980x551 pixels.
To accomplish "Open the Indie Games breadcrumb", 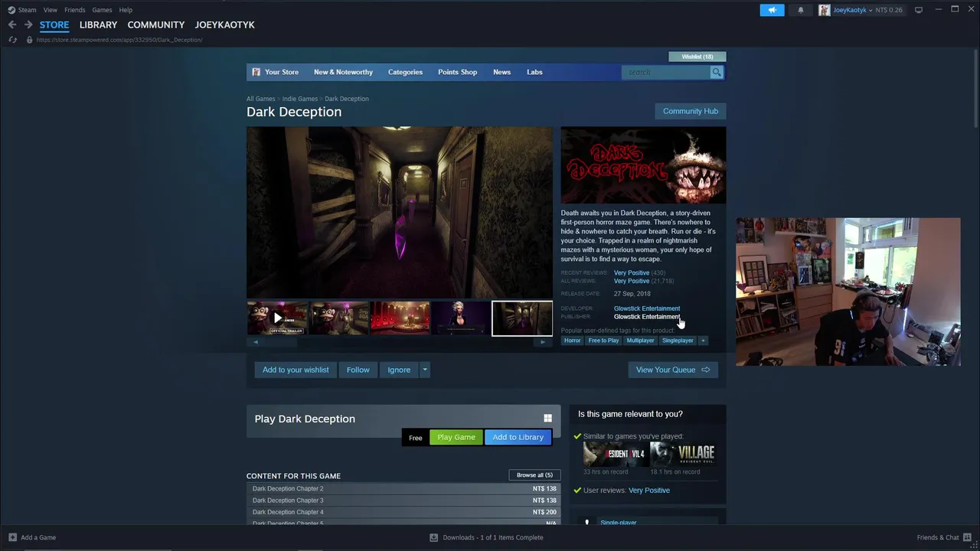I will click(x=300, y=99).
